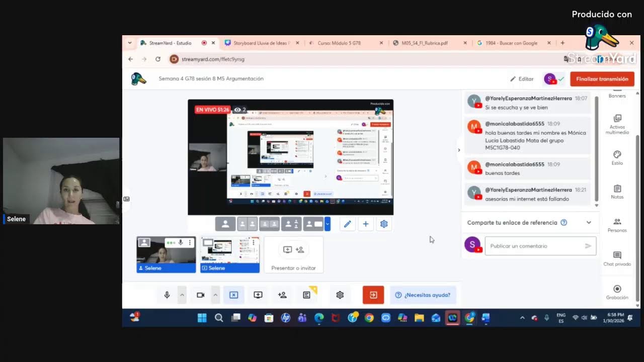Open Windows taskbar search
Screen dimensions: 644x362
coord(219,318)
